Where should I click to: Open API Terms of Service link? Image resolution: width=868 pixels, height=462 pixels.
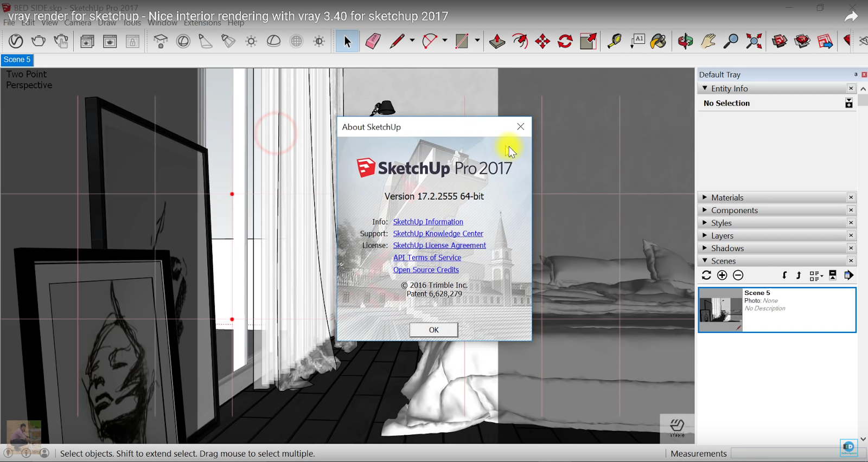427,258
